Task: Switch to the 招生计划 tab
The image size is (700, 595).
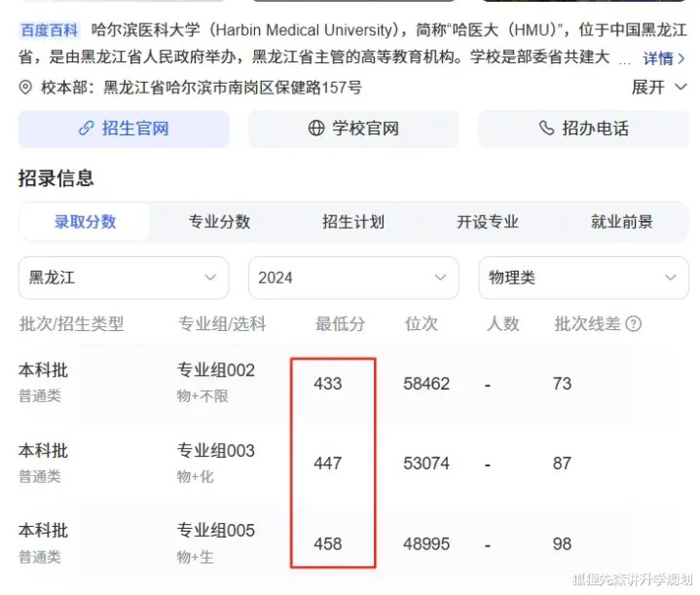Action: (353, 222)
